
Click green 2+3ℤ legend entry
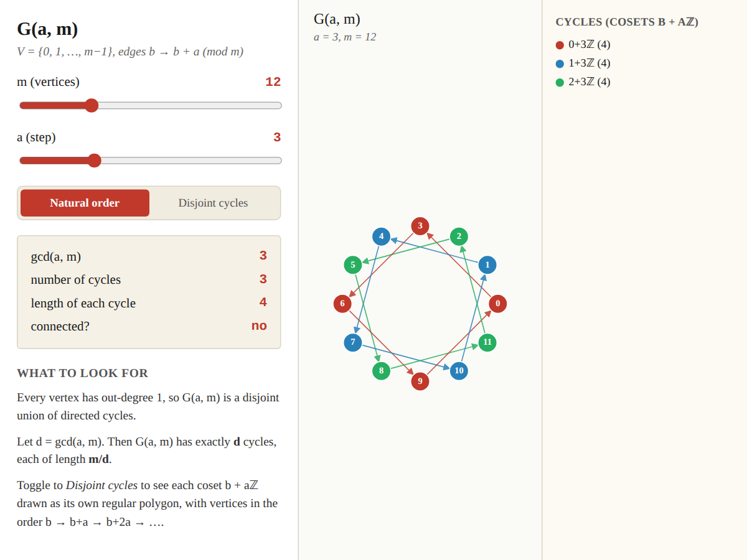583,82
